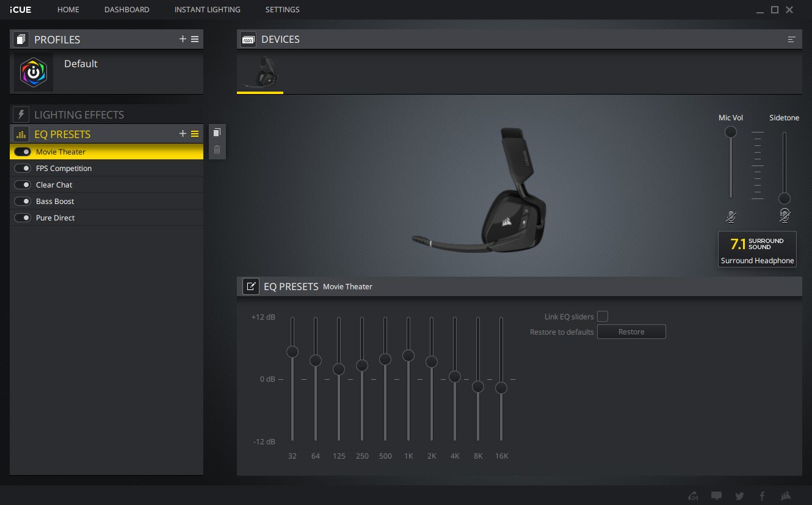Viewport: 812px width, 505px height.
Task: Toggle the Bass Boost preset switch
Action: [23, 201]
